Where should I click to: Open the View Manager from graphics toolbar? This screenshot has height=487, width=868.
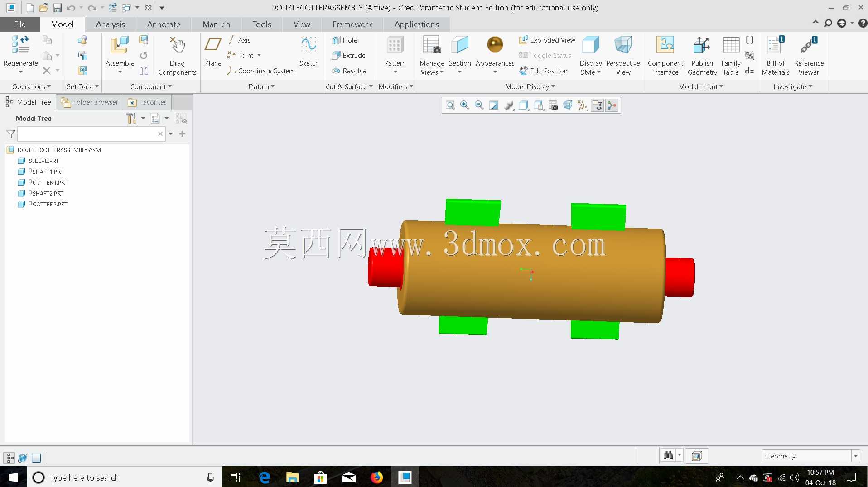pyautogui.click(x=553, y=105)
